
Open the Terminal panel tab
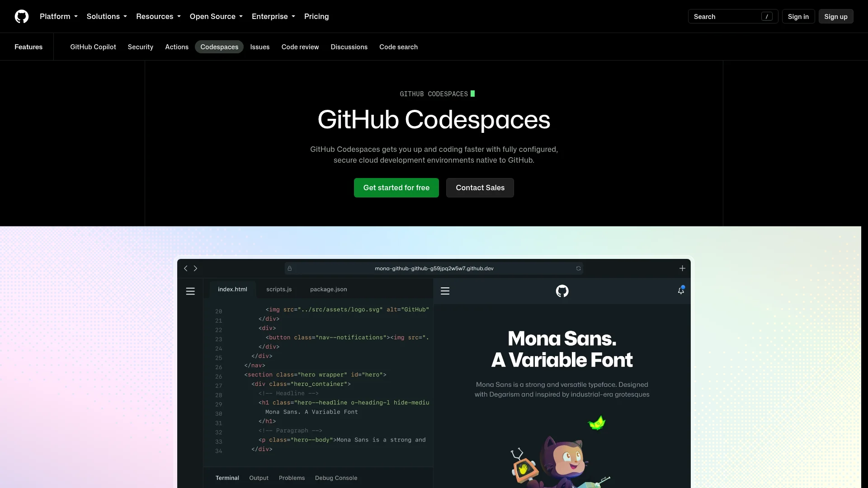227,478
